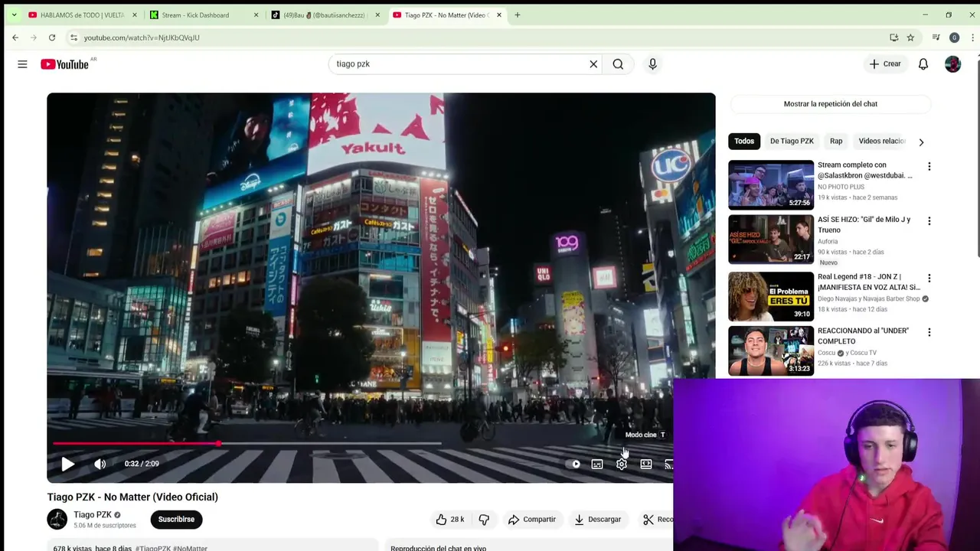This screenshot has width=980, height=551.
Task: Click the Compartir share button
Action: 532,520
